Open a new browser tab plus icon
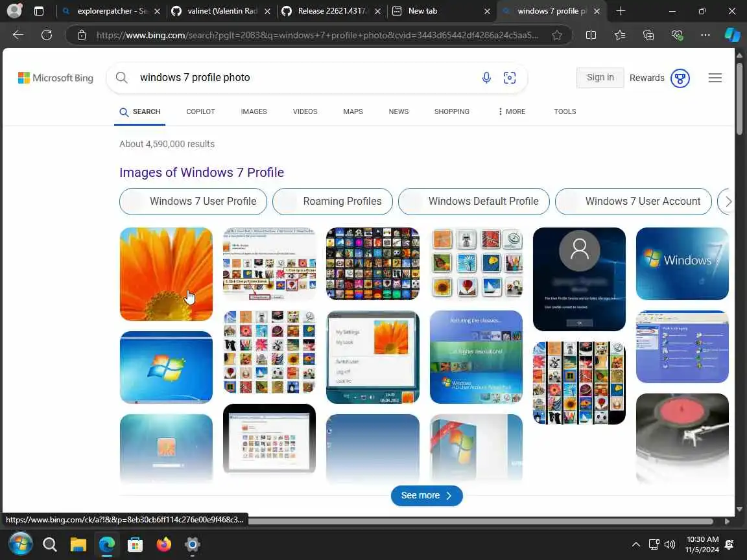The height and width of the screenshot is (560, 747). point(621,11)
